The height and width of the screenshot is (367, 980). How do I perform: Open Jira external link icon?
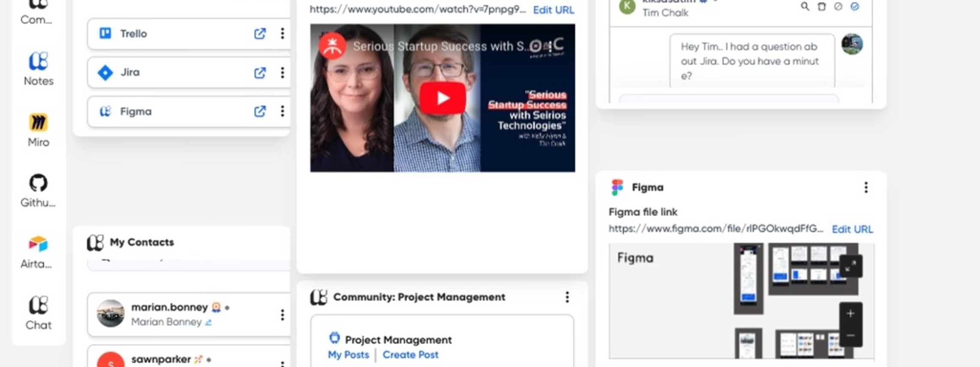tap(260, 73)
